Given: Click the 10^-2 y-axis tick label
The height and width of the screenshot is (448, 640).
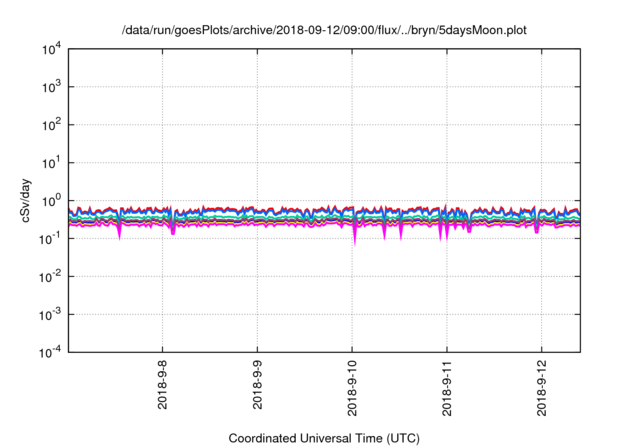Looking at the screenshot, I should [51, 277].
